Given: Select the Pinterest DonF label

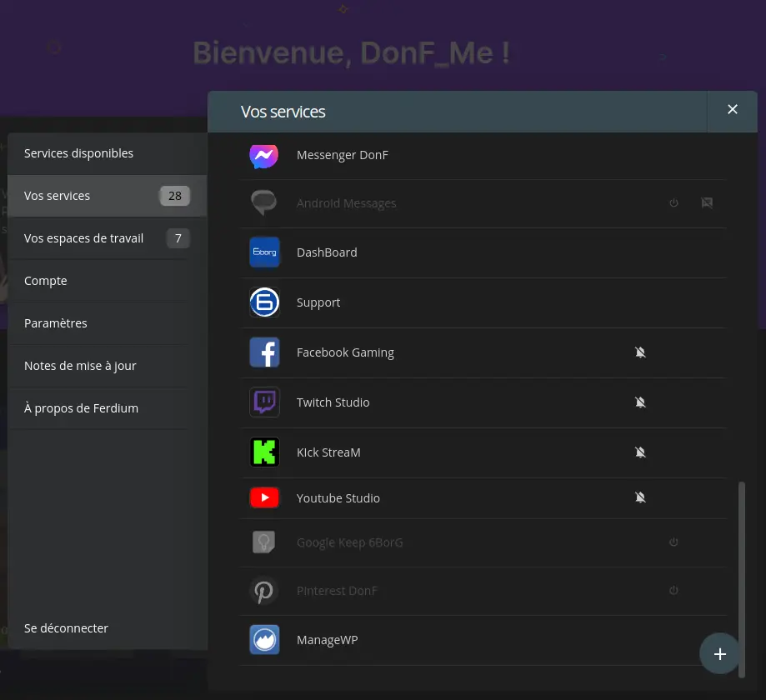Looking at the screenshot, I should [337, 591].
